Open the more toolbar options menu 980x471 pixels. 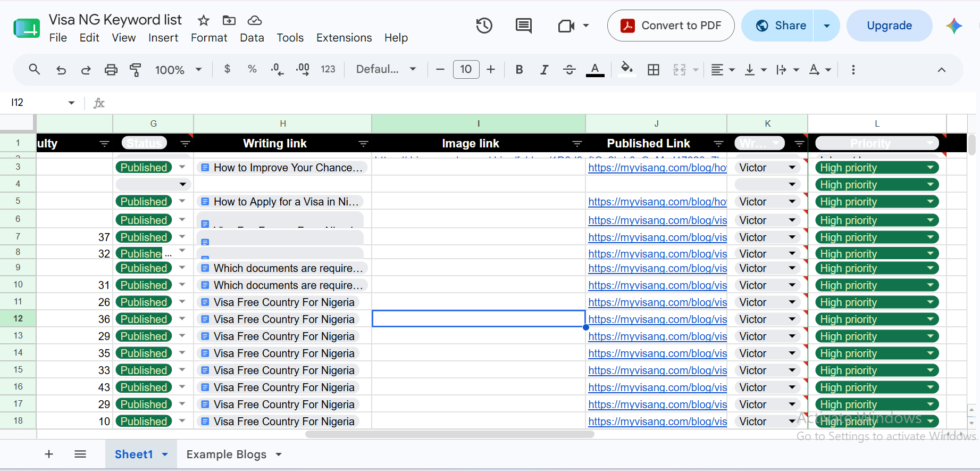click(x=853, y=70)
